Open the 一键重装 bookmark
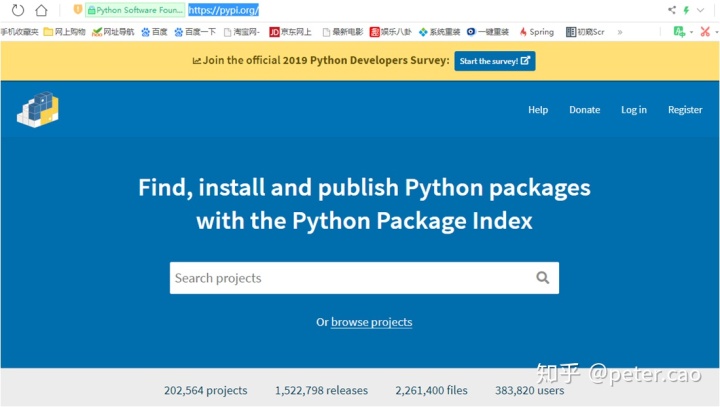 [488, 32]
